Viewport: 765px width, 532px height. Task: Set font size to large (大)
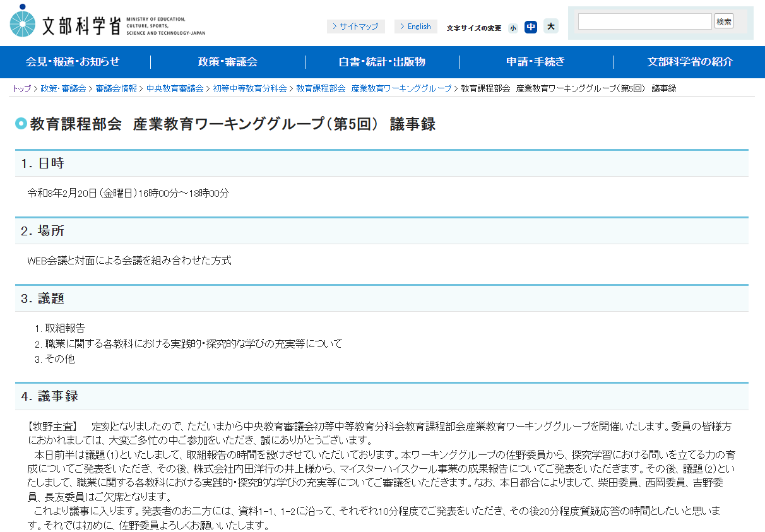[550, 27]
